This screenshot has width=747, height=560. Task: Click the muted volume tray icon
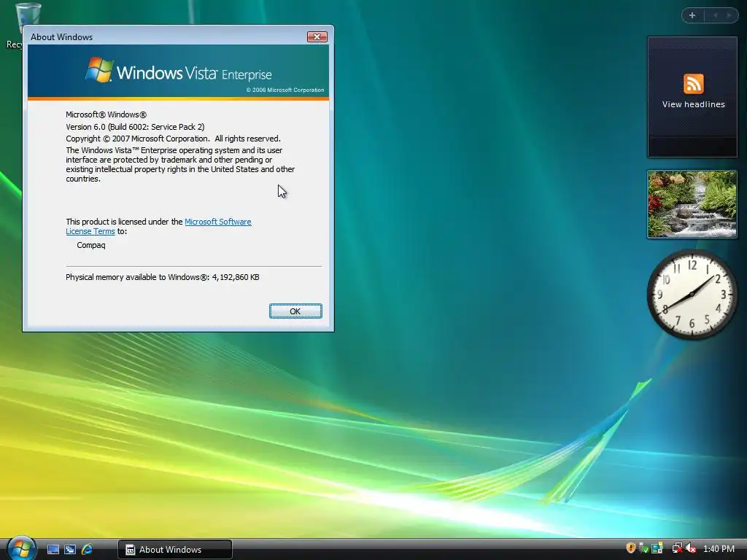coord(691,548)
